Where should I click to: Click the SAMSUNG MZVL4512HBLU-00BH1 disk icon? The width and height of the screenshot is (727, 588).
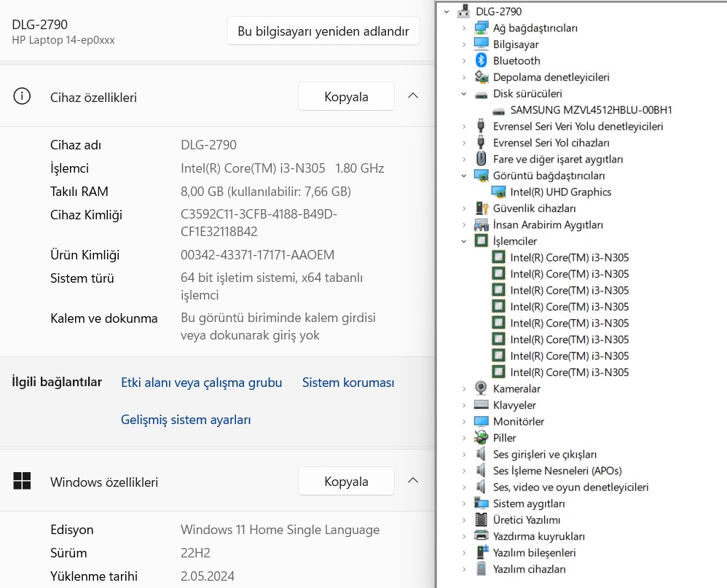(x=498, y=111)
